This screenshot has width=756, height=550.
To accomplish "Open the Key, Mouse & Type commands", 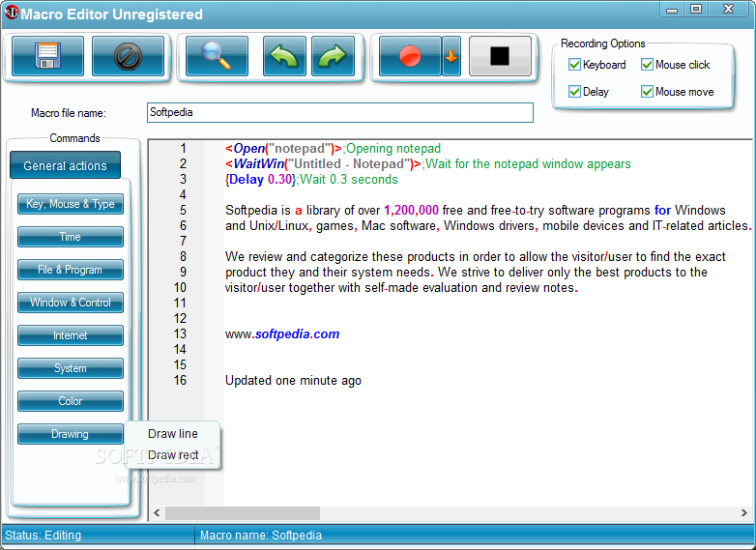I will coord(71,204).
